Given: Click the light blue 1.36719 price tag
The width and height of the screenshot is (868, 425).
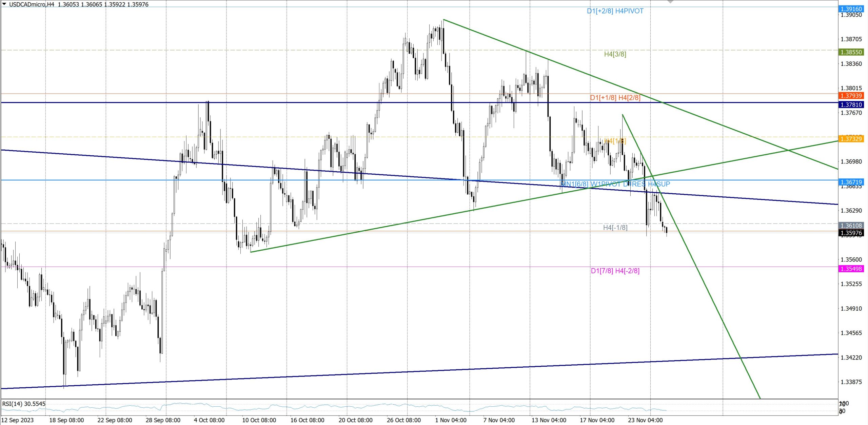Looking at the screenshot, I should point(851,182).
